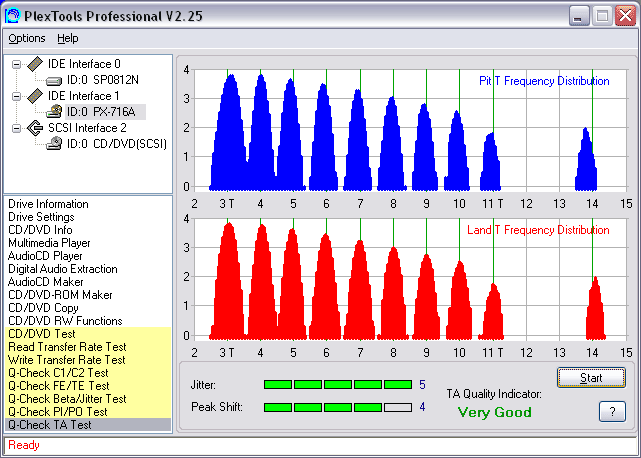This screenshot has height=458, width=641.
Task: Select the ID:0 SP0812N drive
Action: (103, 80)
